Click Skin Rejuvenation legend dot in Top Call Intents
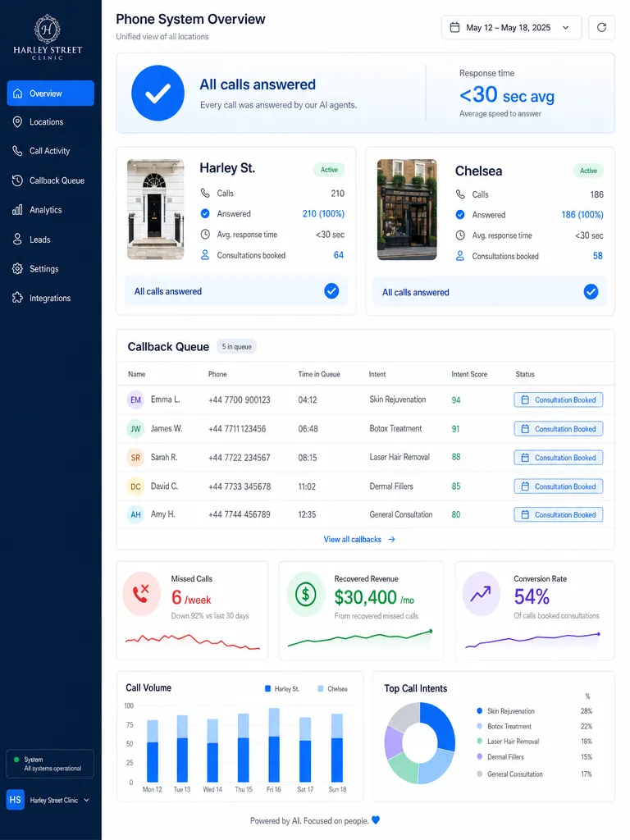This screenshot has height=840, width=630. pos(479,711)
